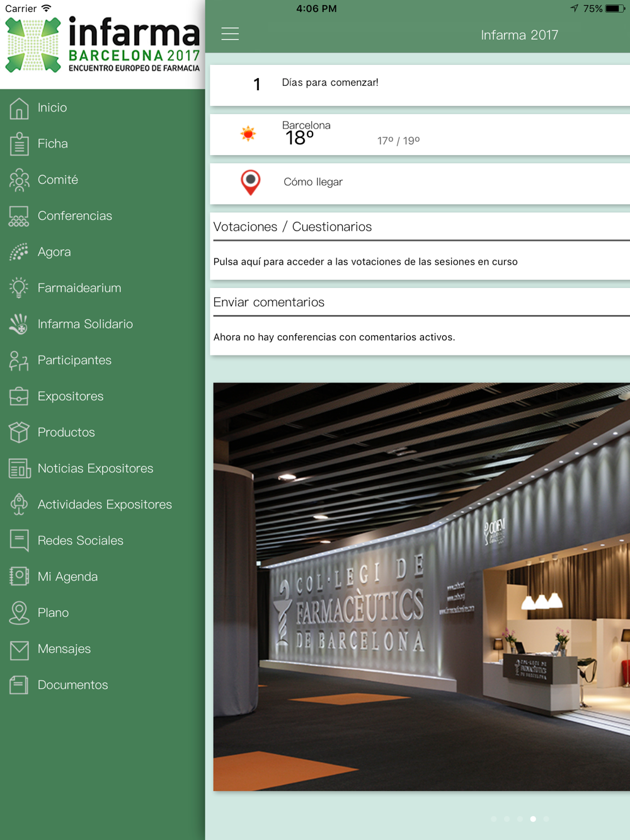This screenshot has width=630, height=840.
Task: Open Redes Sociales menu item
Action: click(x=102, y=541)
